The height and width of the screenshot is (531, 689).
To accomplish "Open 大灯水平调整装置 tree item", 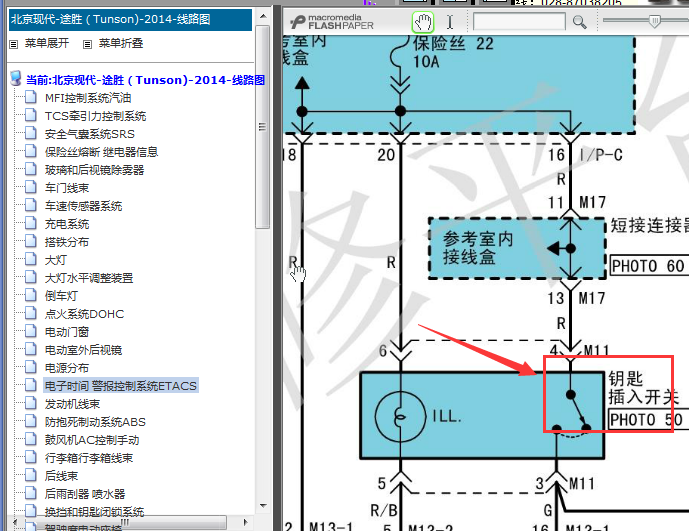I will (x=89, y=278).
